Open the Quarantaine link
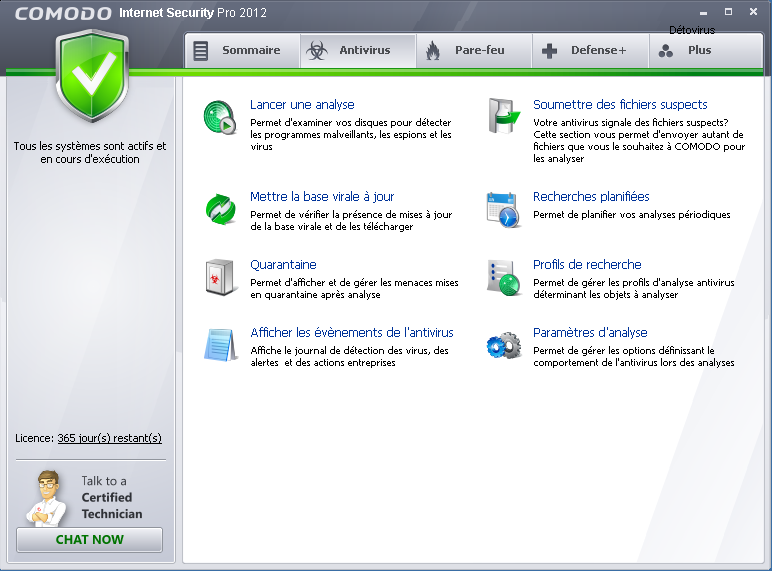 coord(283,264)
